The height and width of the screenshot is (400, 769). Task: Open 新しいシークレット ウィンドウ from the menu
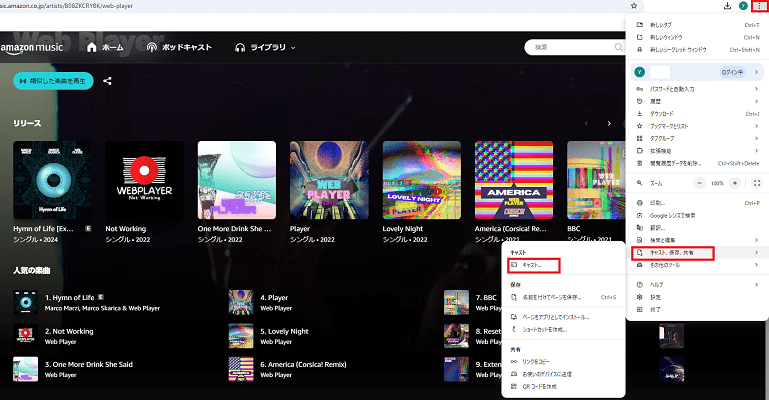[x=697, y=50]
